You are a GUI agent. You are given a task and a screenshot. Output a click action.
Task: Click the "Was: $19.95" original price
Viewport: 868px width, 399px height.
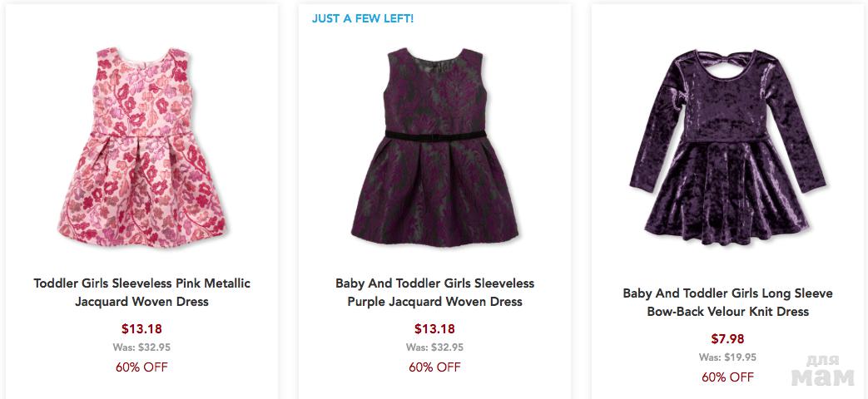click(727, 357)
